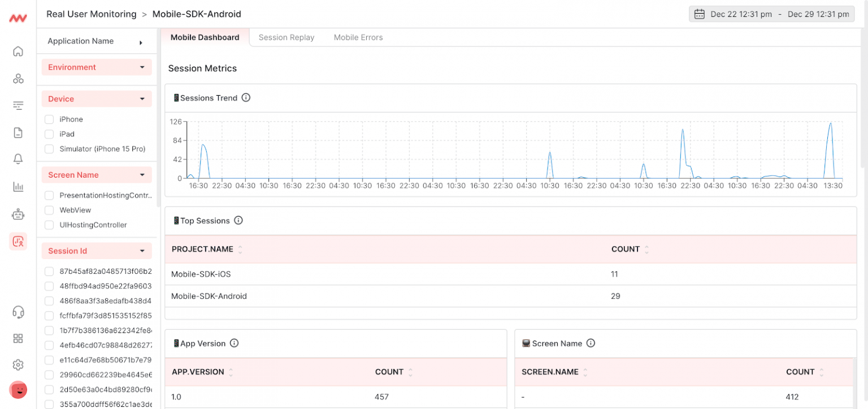
Task: Tick the iPad device filter checkbox
Action: 49,134
